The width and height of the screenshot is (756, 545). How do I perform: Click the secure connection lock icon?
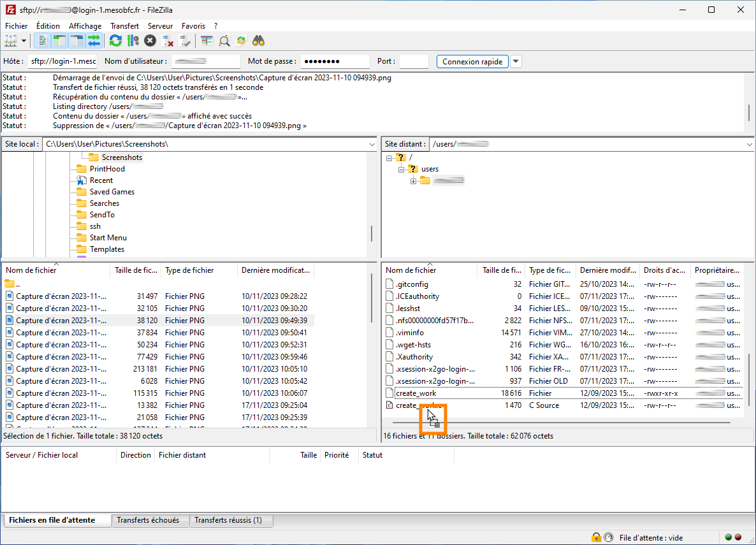point(597,537)
